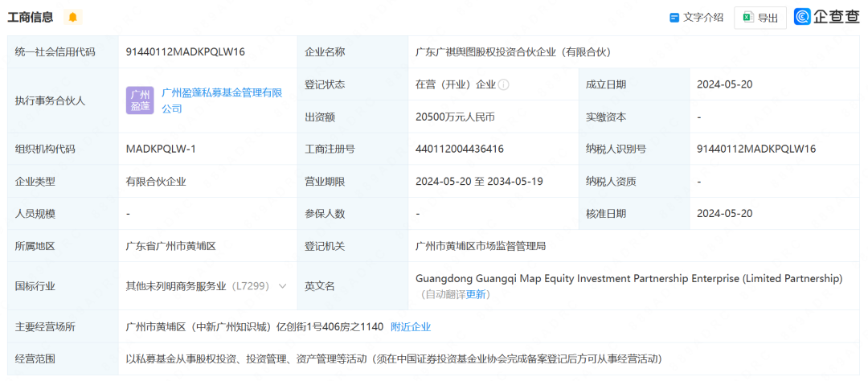The height and width of the screenshot is (381, 868).
Task: Select the 统一社会信用代码 value cell
Action: (x=186, y=51)
